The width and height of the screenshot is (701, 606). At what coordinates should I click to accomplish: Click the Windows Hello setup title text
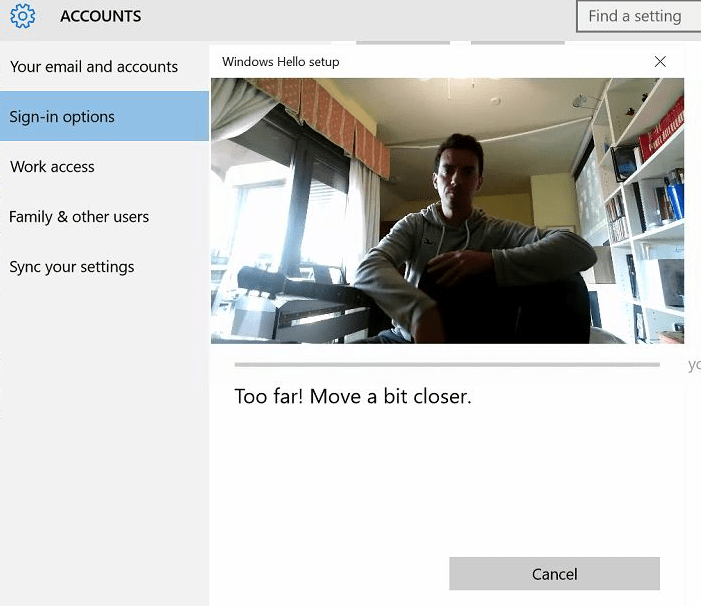pyautogui.click(x=281, y=62)
